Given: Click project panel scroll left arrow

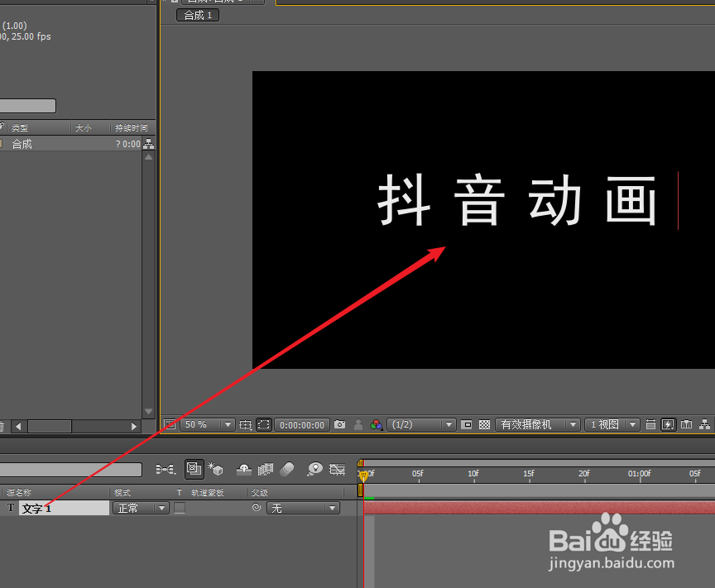Looking at the screenshot, I should [18, 426].
